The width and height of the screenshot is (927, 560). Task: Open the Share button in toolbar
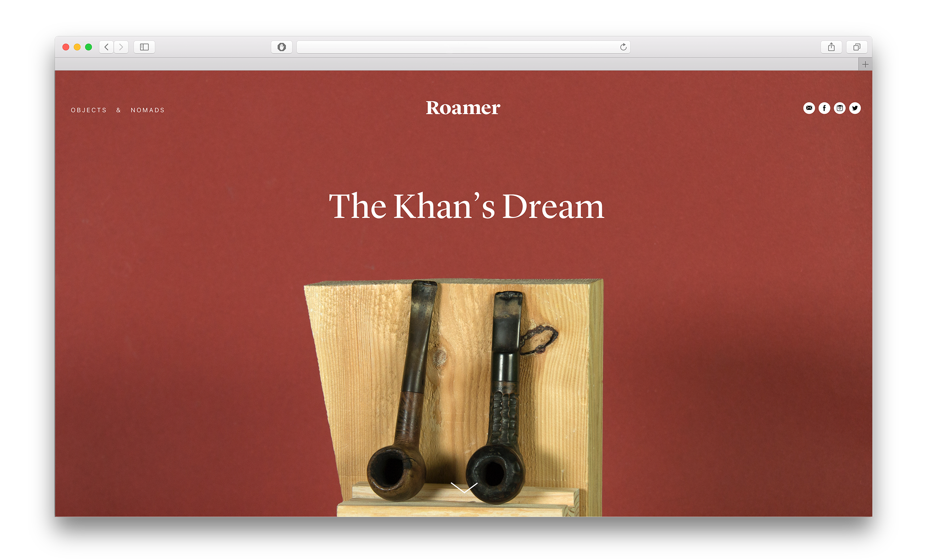pyautogui.click(x=831, y=47)
